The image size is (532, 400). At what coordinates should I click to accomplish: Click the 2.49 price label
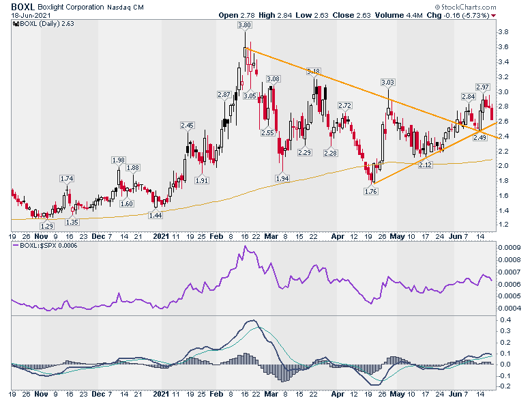coord(479,137)
